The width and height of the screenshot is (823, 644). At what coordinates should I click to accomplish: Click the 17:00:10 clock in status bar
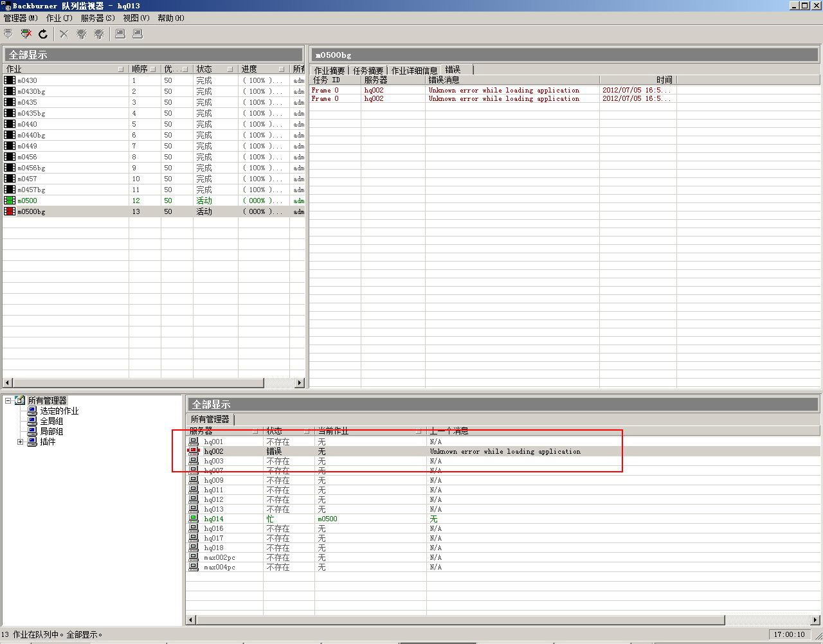coord(789,634)
